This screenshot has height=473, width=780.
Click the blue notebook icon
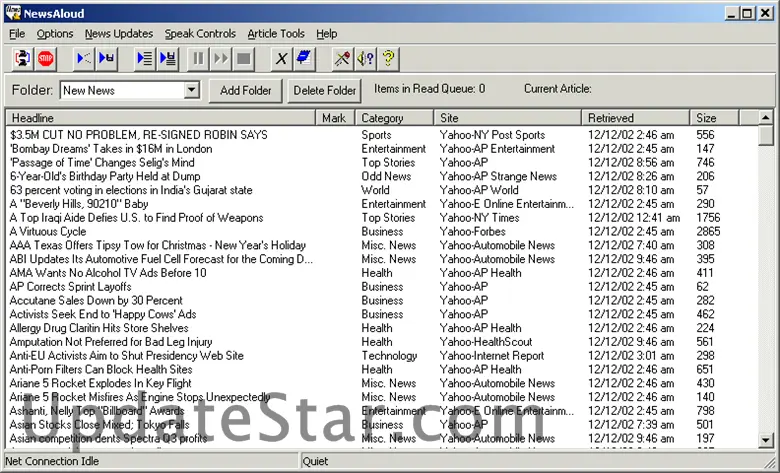pyautogui.click(x=304, y=59)
